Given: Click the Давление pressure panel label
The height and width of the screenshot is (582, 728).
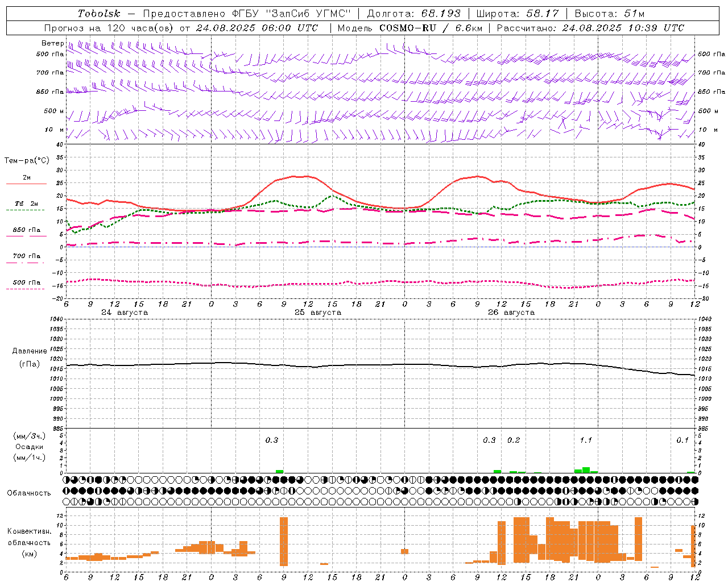Looking at the screenshot, I should pos(30,351).
